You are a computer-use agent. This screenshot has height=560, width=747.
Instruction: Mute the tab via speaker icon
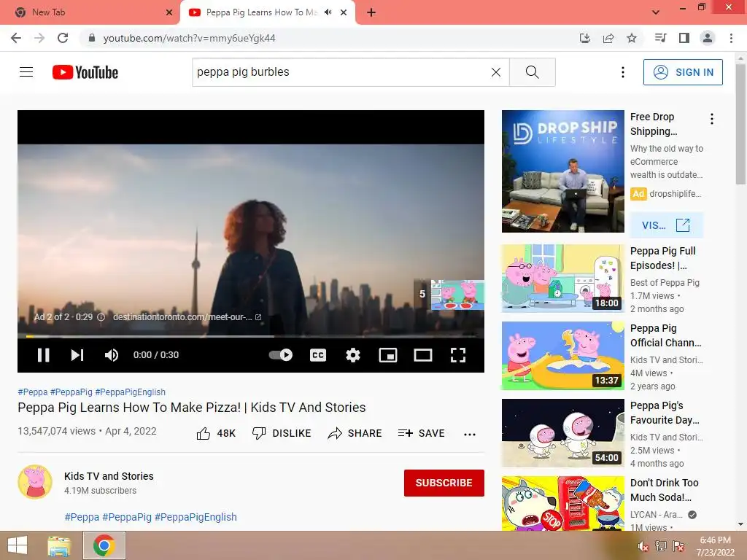coord(328,12)
